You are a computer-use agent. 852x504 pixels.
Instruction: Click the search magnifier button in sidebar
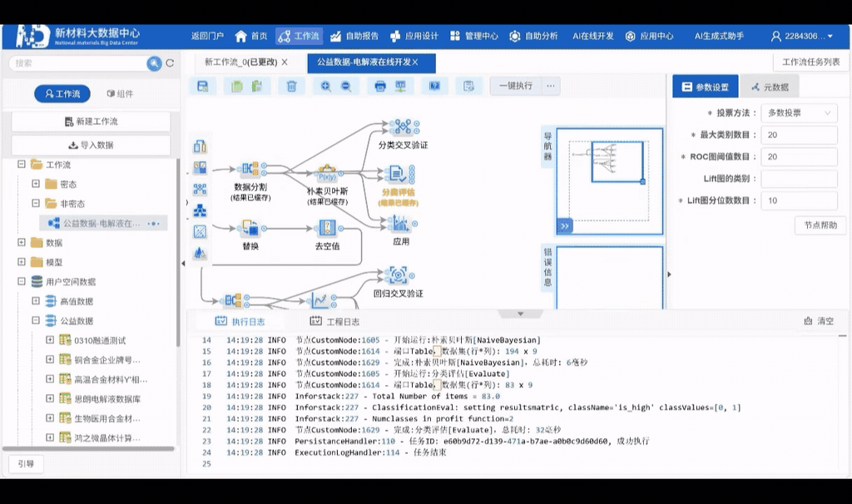(154, 63)
